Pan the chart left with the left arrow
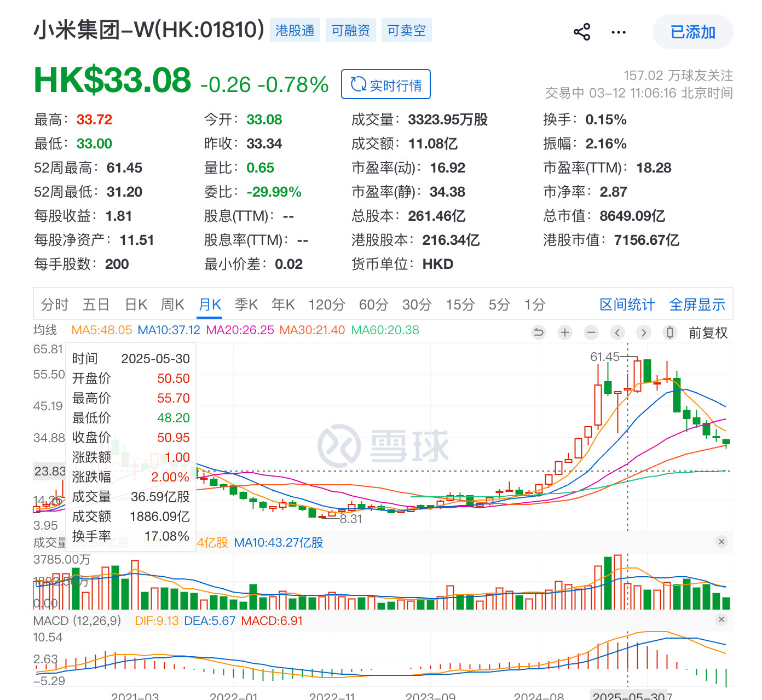This screenshot has height=700, width=762. (x=617, y=332)
